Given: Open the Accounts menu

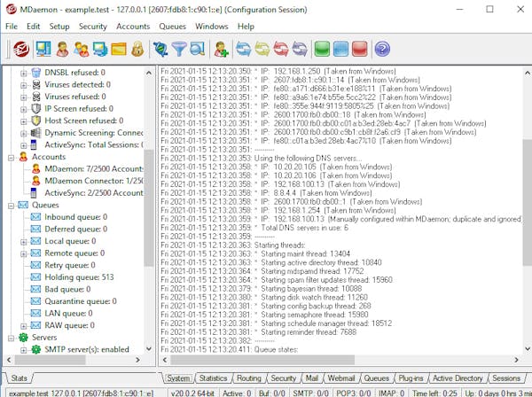Looking at the screenshot, I should pyautogui.click(x=133, y=27).
